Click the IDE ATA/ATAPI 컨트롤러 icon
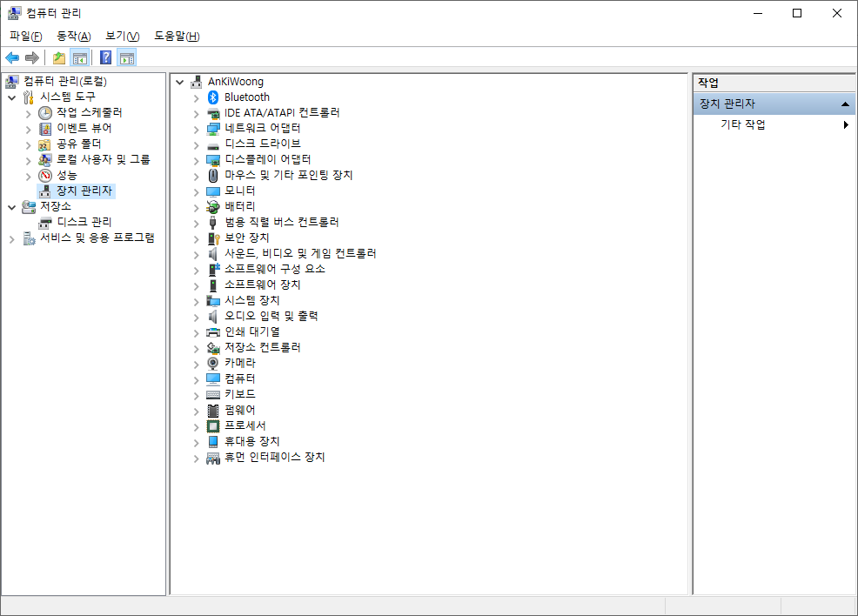Viewport: 858px width, 616px height. click(x=213, y=113)
